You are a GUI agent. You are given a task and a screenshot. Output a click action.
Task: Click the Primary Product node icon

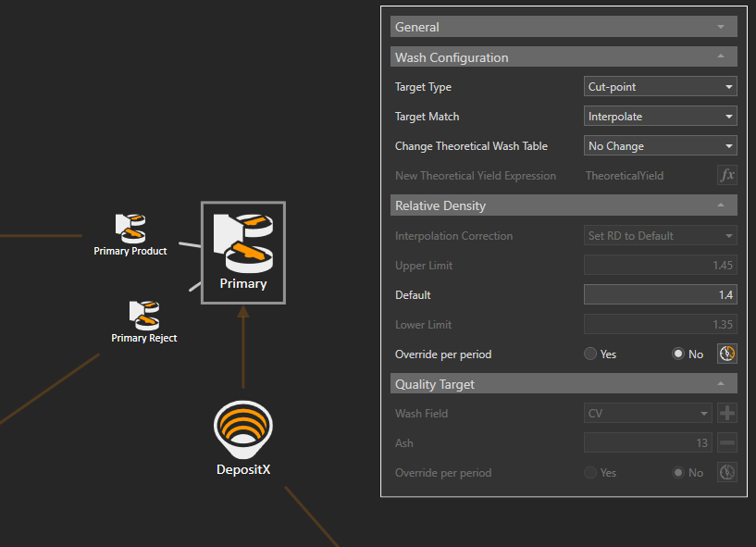pos(130,228)
